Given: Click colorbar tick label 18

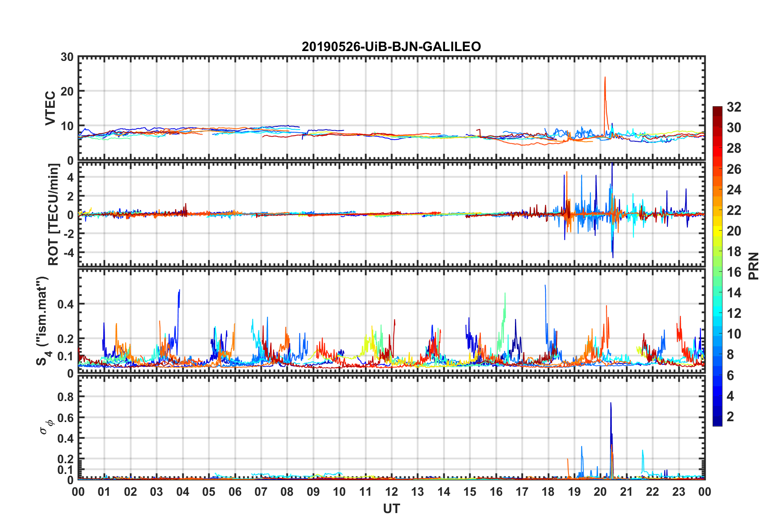Looking at the screenshot, I should (734, 252).
